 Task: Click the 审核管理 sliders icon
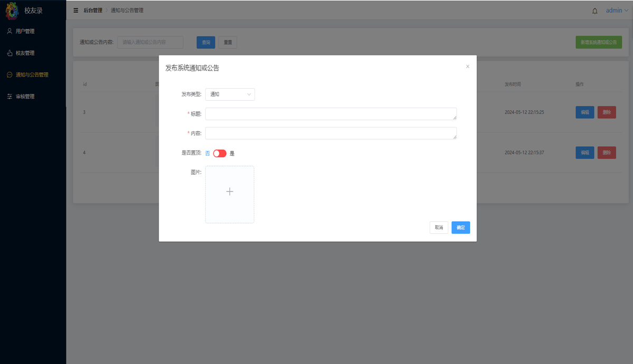tap(9, 97)
